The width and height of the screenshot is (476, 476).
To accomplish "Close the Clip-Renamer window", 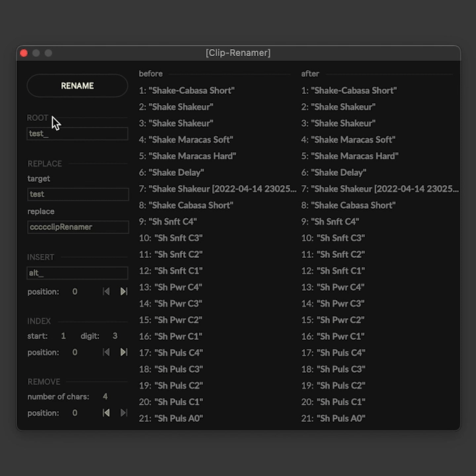I will click(24, 53).
